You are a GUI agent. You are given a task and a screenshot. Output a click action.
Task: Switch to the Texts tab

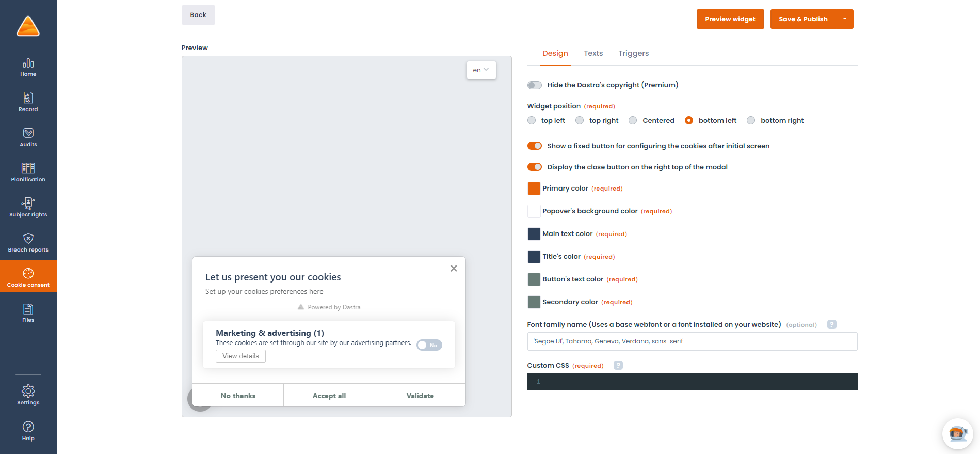coord(593,54)
